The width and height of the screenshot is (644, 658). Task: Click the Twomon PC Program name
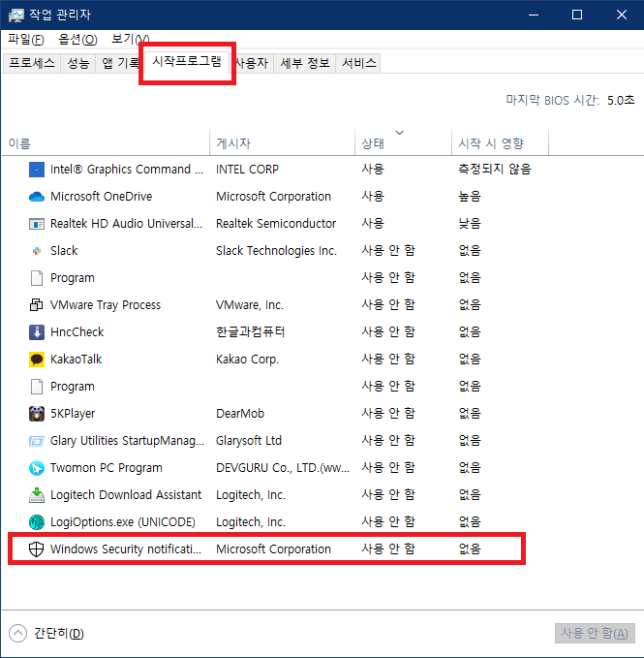pos(107,467)
